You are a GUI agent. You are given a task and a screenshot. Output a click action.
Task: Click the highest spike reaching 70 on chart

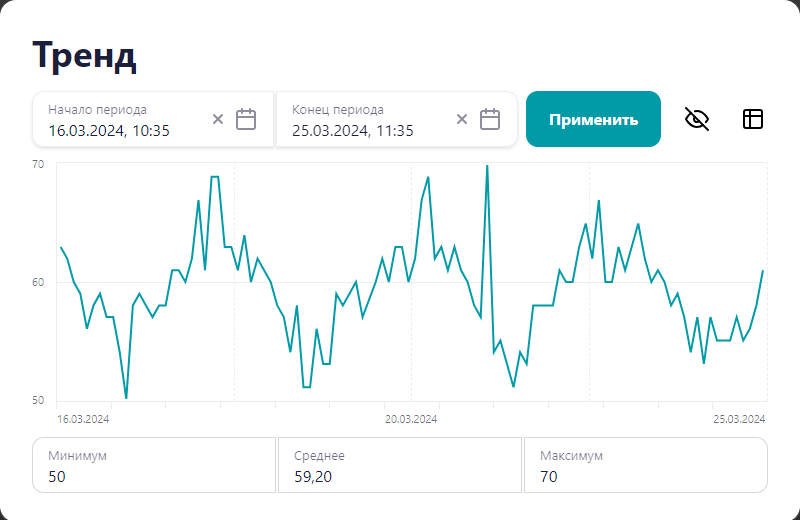(x=487, y=165)
